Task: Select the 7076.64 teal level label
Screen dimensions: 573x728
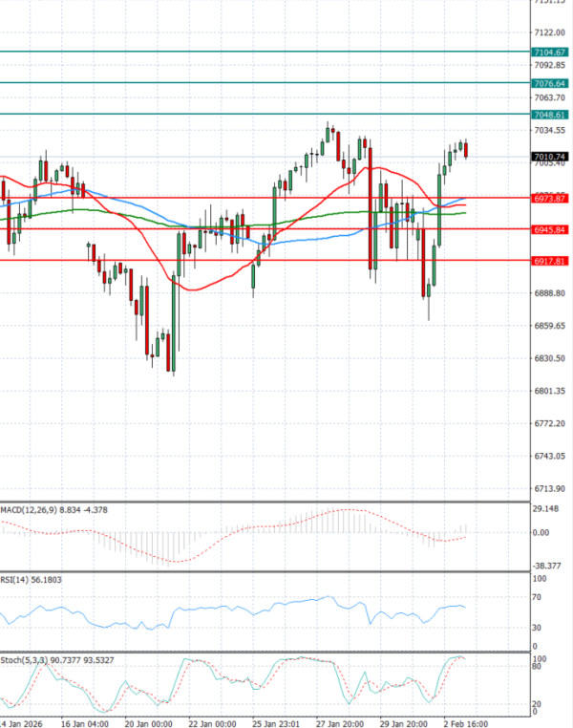Action: pyautogui.click(x=552, y=83)
